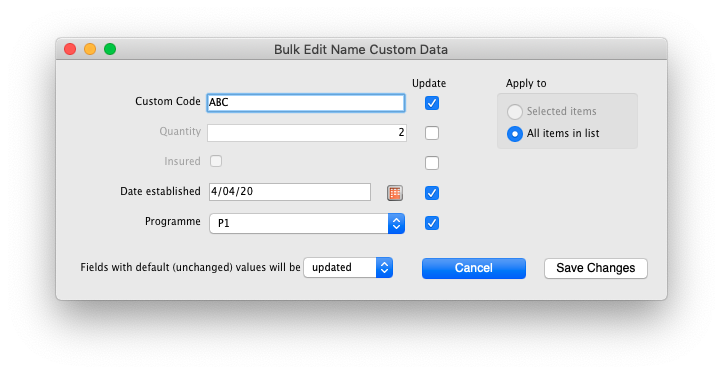Click the Date established text field
The width and height of the screenshot is (723, 374).
click(290, 192)
